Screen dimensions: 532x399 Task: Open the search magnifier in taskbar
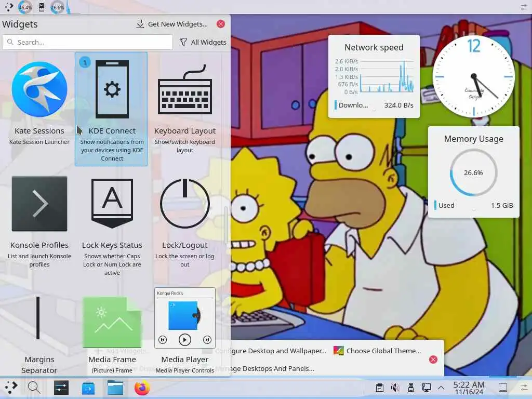[34, 387]
